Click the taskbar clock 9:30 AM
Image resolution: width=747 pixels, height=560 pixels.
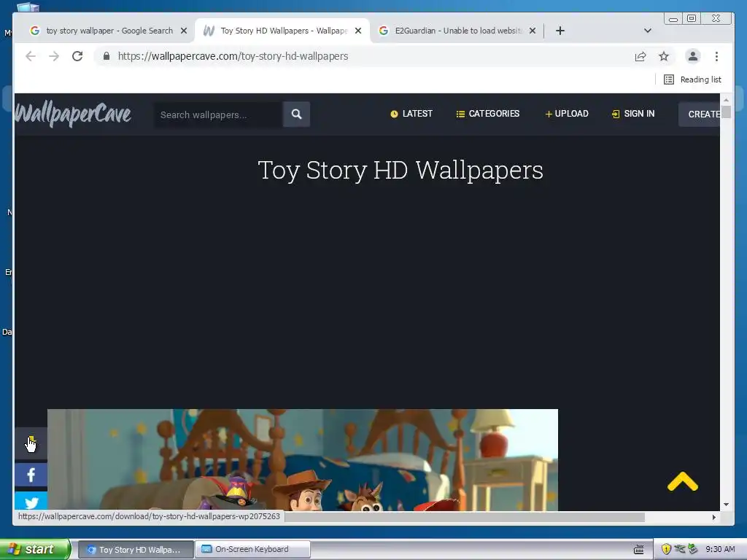[720, 549]
